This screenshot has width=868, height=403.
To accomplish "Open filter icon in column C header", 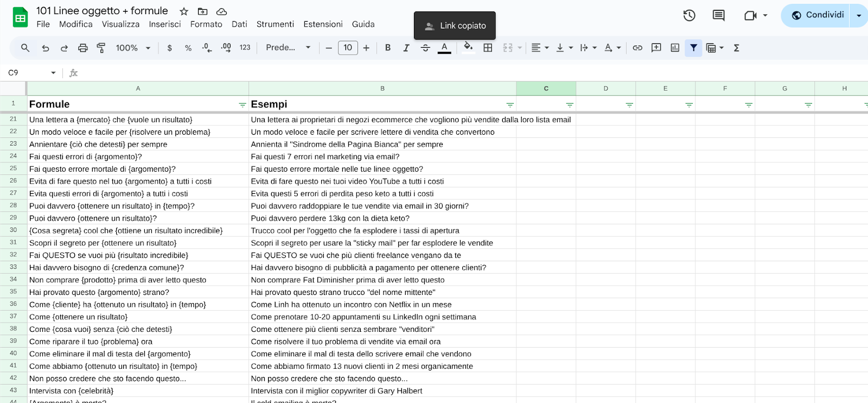I will 570,105.
